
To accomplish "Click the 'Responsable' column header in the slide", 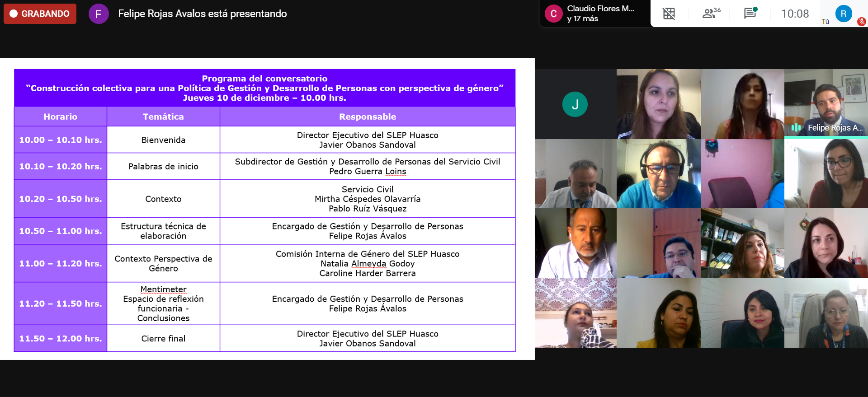I will click(367, 117).
